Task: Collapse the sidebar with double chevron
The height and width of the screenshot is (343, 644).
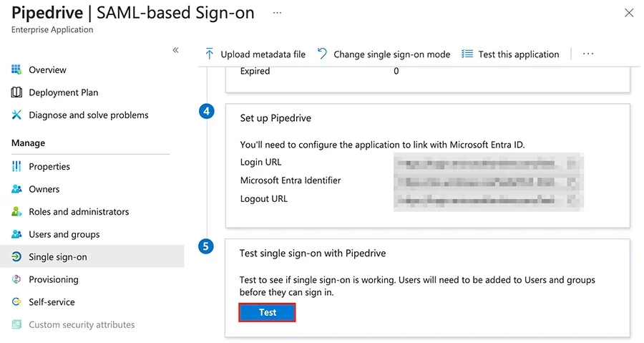Action: point(176,50)
